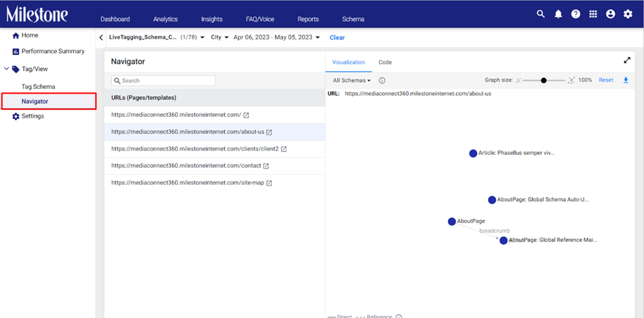
Task: Open the Schema menu
Action: [353, 19]
